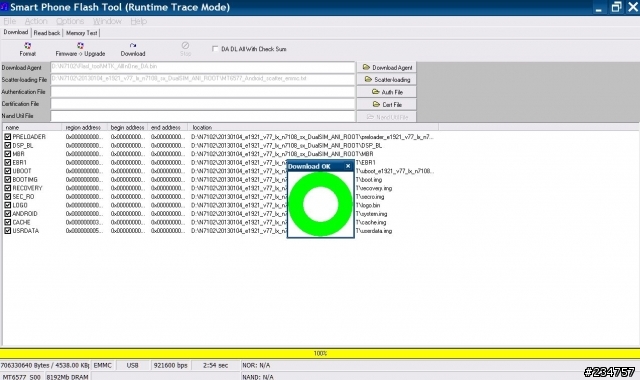Screen dimensions: 640x380
Task: Sort by the region address column header
Action: 84,127
